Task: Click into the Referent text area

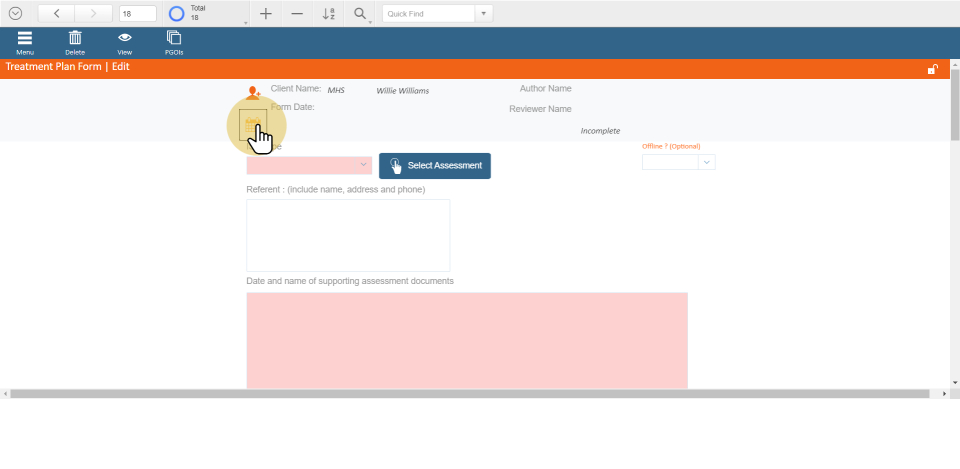Action: [x=348, y=235]
